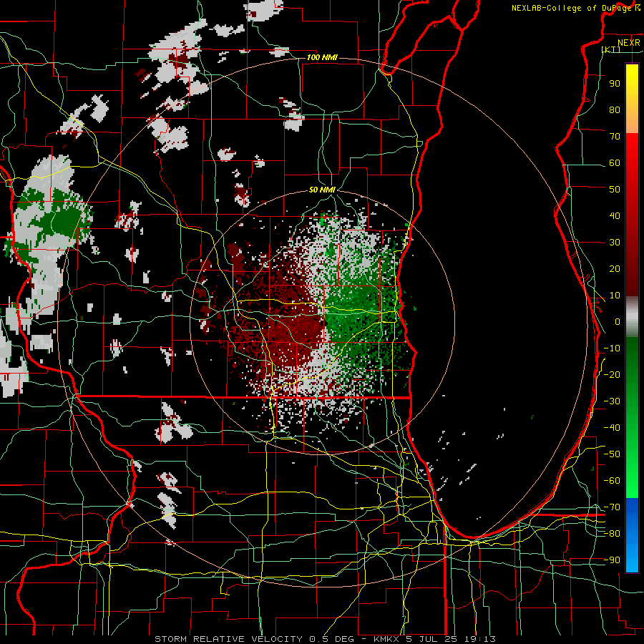Viewport: 644px width, 644px height.
Task: Click the "50 NMI" range ring label
Action: pos(322,190)
